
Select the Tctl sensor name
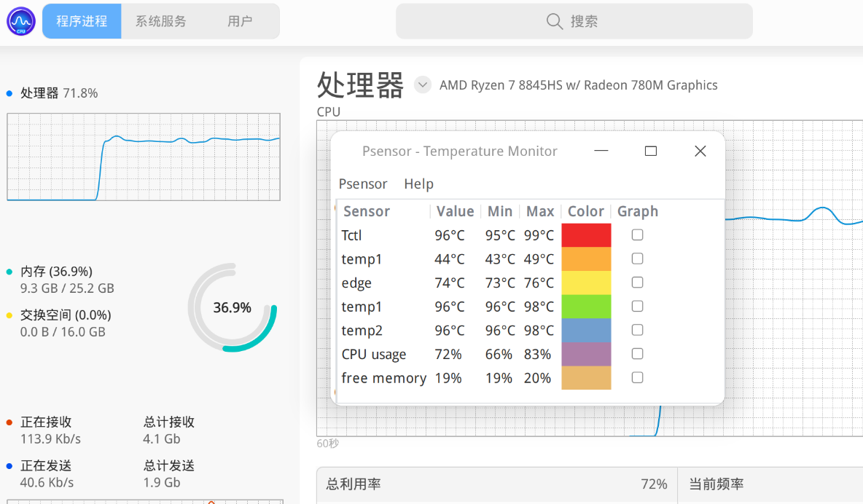351,235
